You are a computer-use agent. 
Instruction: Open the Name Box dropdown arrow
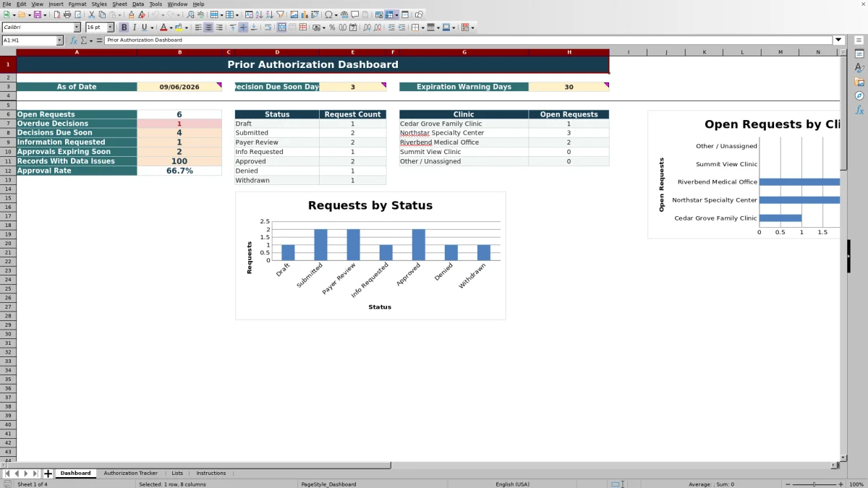(60, 40)
